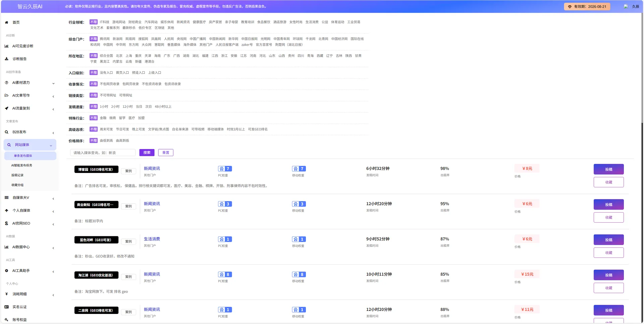Click the magnifier icon beside B2B发布

[6, 132]
